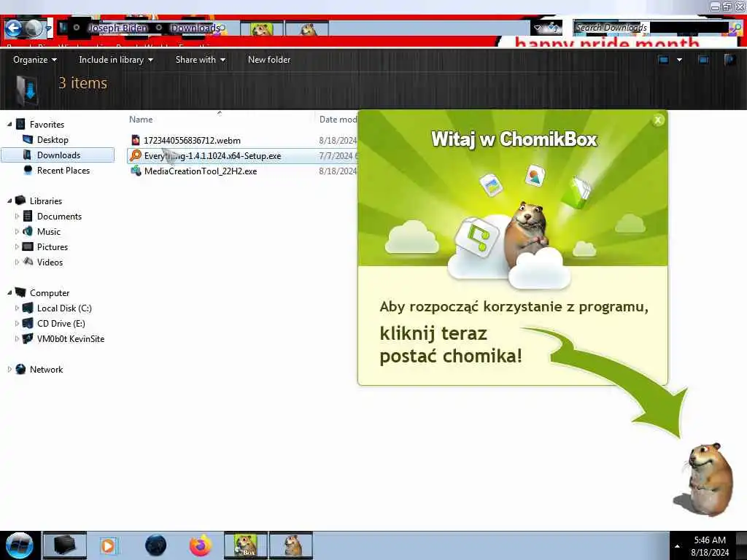747x560 pixels.
Task: Open CD Drive (E:)
Action: tap(61, 323)
